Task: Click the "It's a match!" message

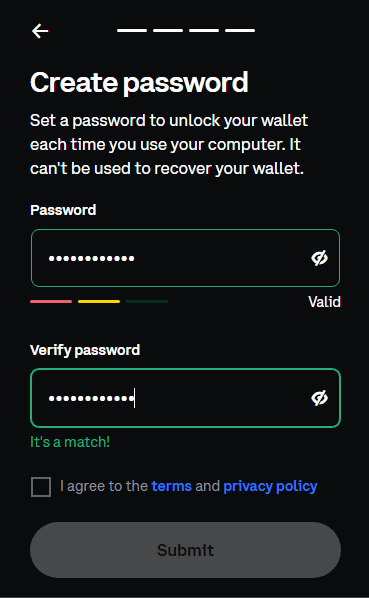Action: 70,442
